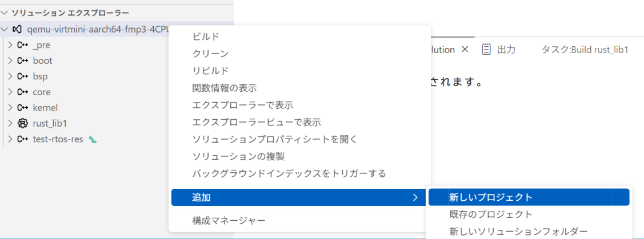This screenshot has height=239, width=644.
Task: Click the solution icon beside qemu-virtmini-aarch64
Action: 17,29
